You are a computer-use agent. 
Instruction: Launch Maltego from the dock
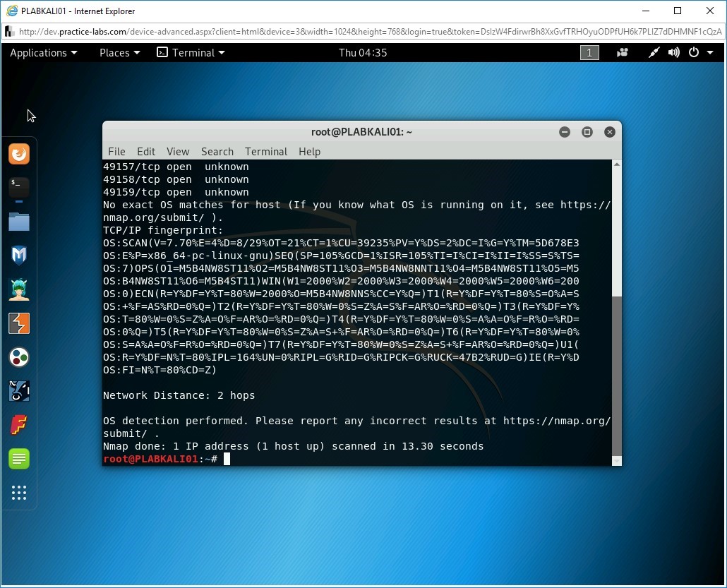point(19,357)
